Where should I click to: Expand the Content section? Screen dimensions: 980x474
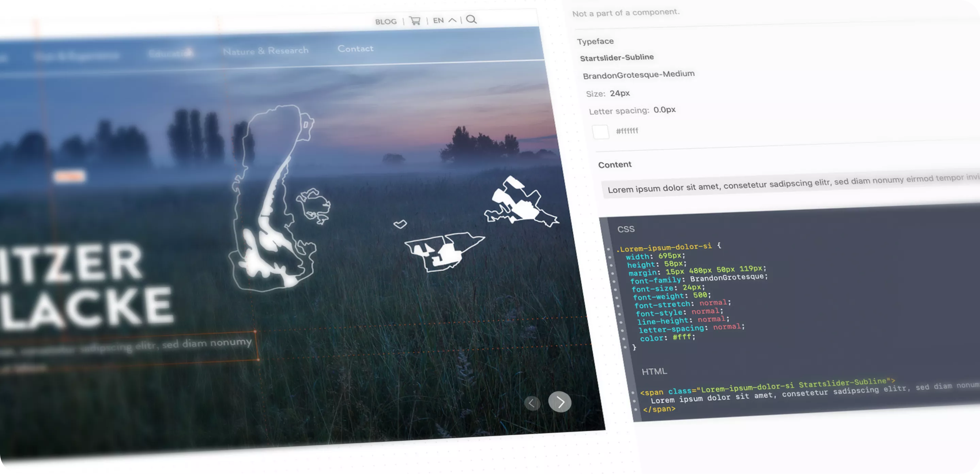pos(615,164)
